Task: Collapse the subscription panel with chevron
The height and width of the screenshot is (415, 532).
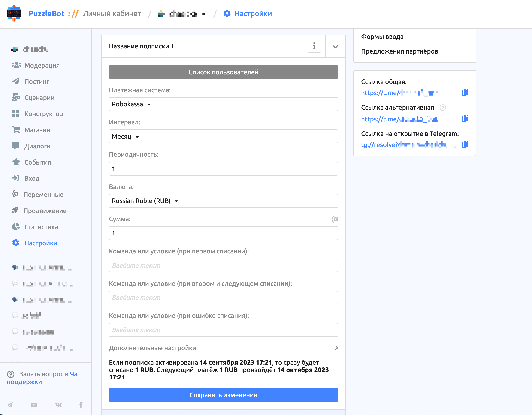Action: (335, 47)
